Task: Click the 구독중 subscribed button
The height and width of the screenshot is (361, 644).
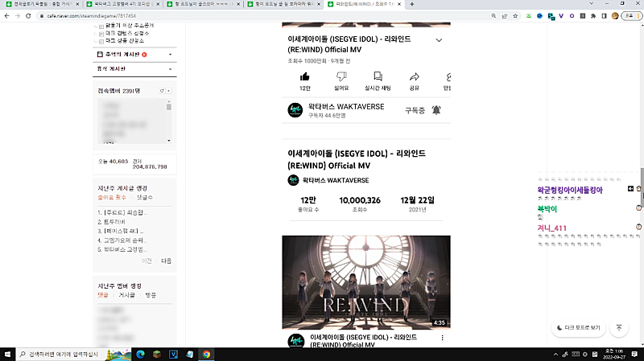Action: [415, 110]
